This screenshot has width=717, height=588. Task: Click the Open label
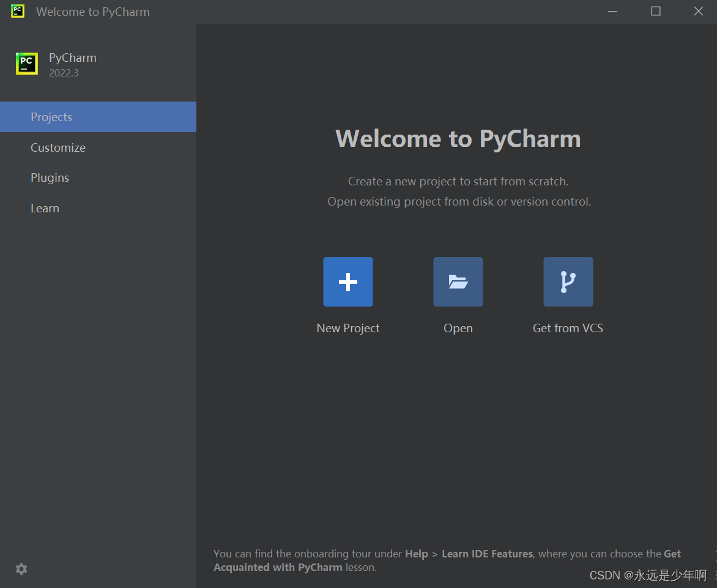[458, 329]
